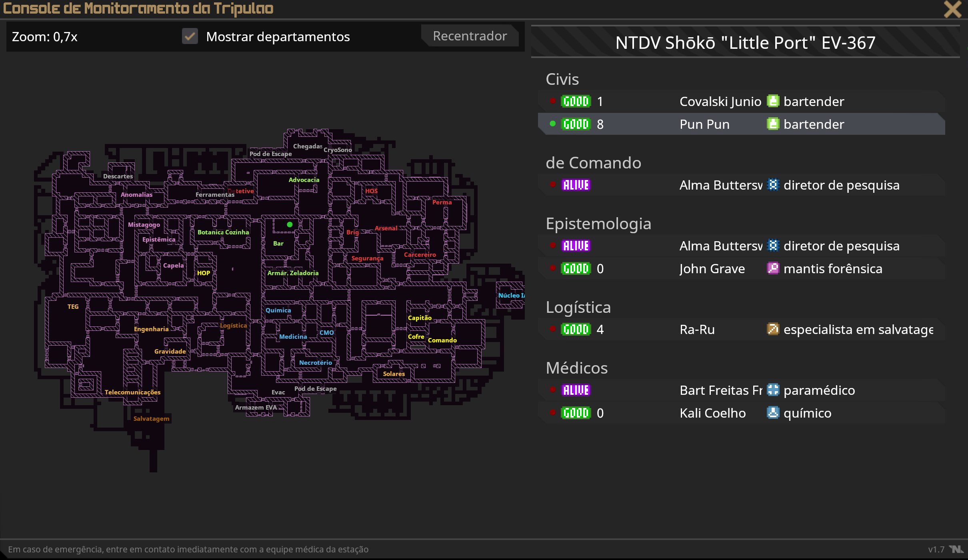Click research director icon under de Comando
Screen dimensions: 968x560
773,185
